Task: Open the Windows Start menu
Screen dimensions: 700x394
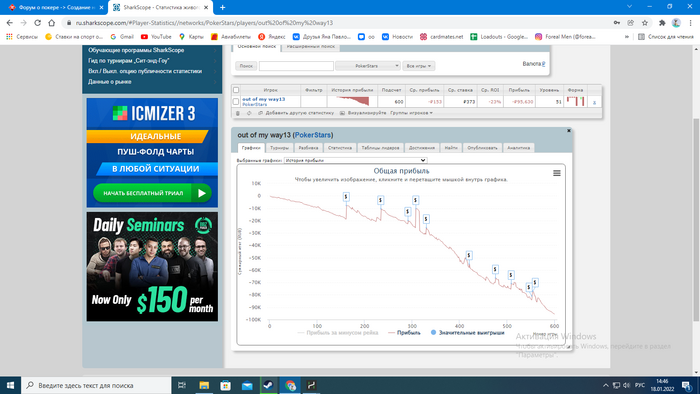Action: click(10, 385)
